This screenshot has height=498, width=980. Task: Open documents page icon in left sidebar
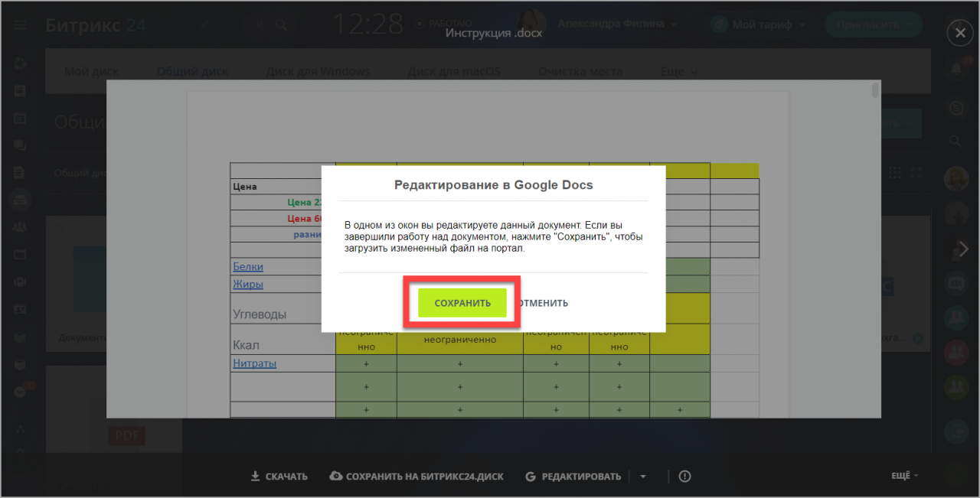click(20, 172)
